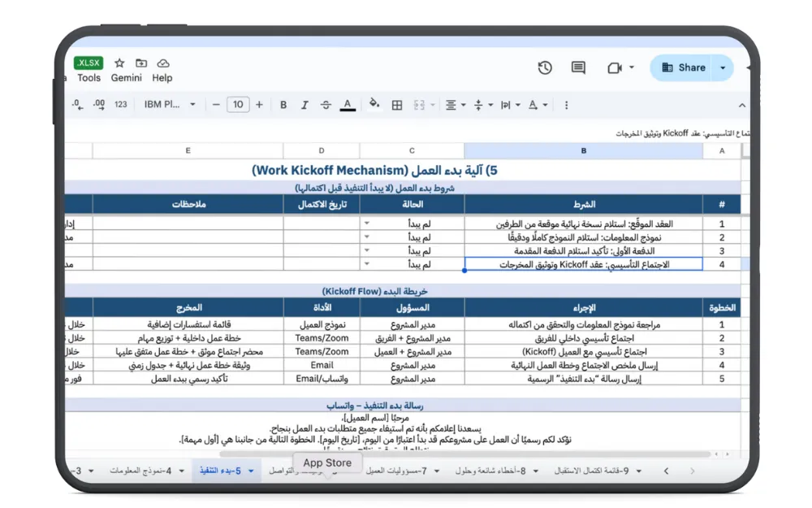
Task: Select column B header
Action: click(584, 151)
